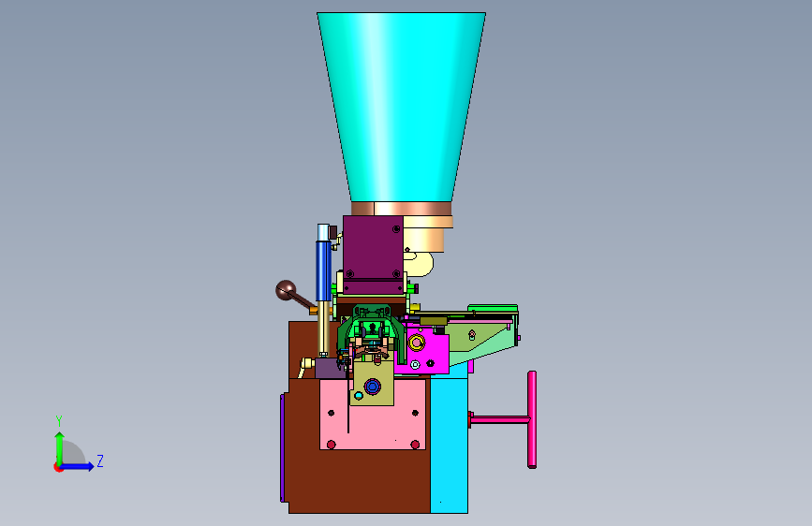Select the large brown machine base
Screen dimensions: 812x526
click(x=358, y=481)
